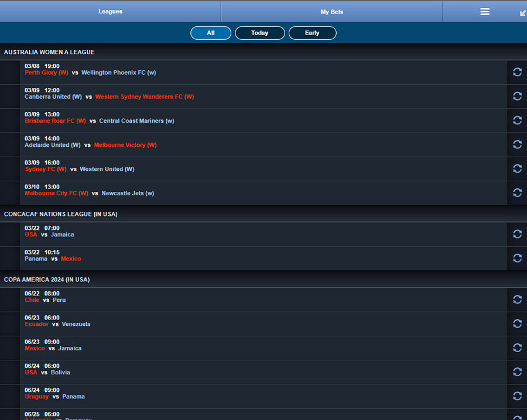Refresh the USA vs Jamaica match

(x=517, y=234)
